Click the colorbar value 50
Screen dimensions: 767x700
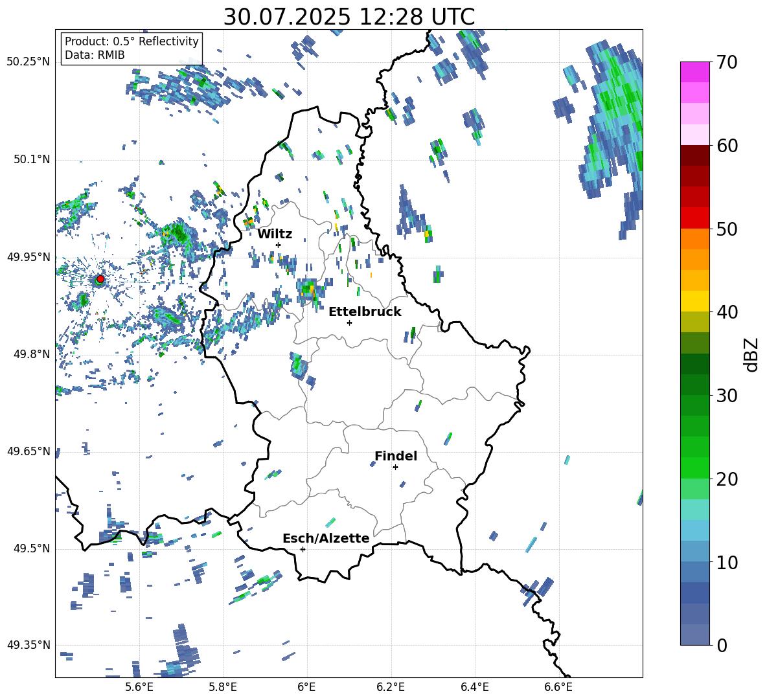[x=727, y=229]
